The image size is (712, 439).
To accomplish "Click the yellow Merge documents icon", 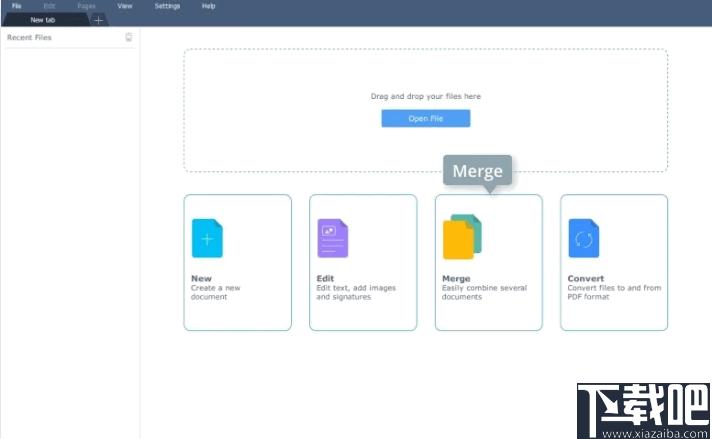I will (462, 237).
